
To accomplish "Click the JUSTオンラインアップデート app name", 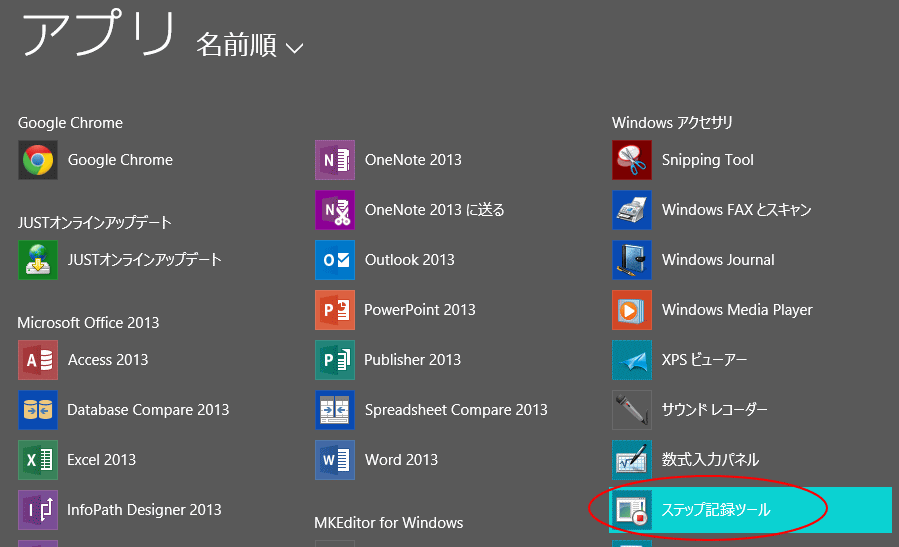I will [x=144, y=260].
